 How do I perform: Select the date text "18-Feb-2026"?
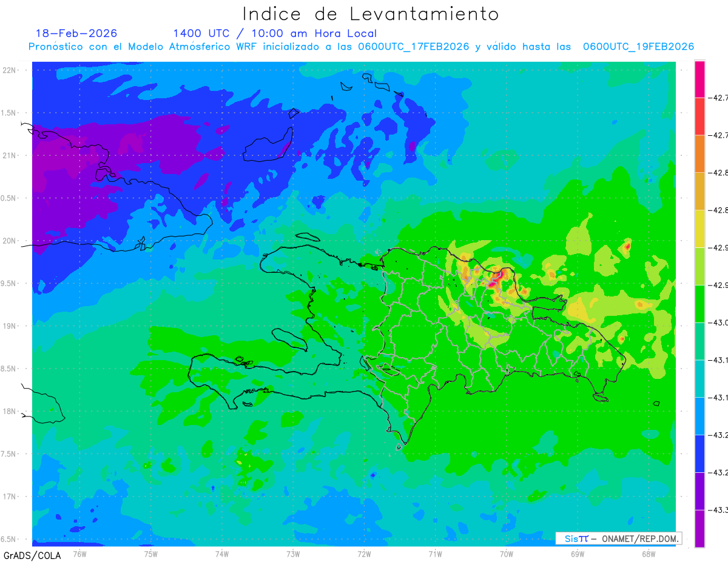tap(76, 33)
